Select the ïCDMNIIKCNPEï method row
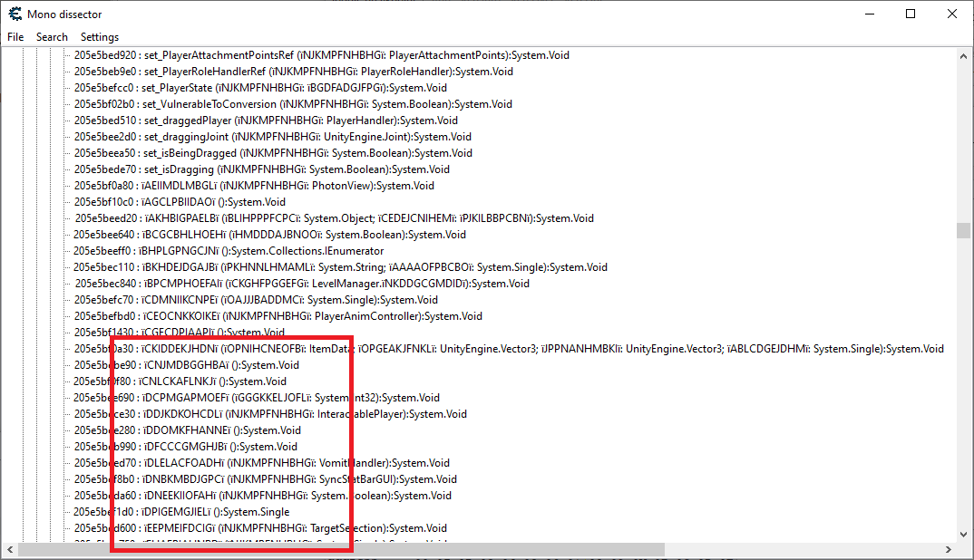 256,299
